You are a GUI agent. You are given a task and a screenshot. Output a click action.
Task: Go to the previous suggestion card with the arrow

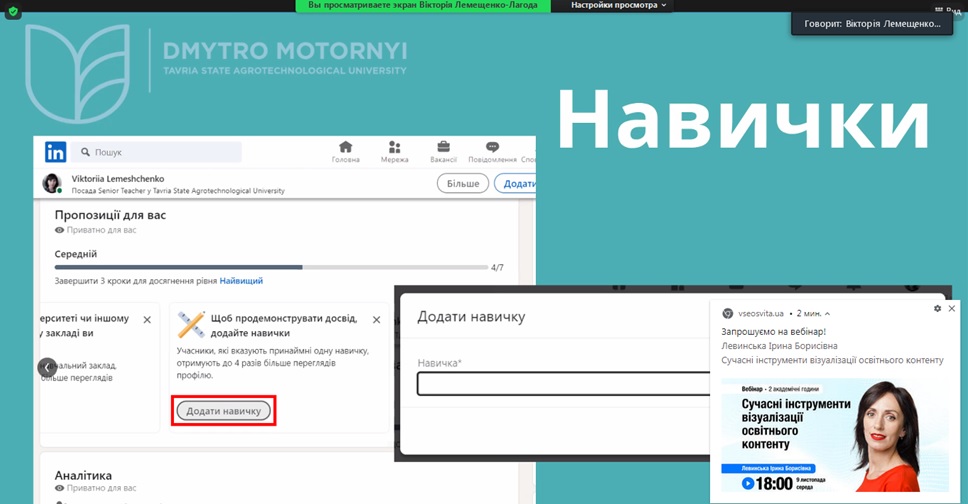(48, 367)
